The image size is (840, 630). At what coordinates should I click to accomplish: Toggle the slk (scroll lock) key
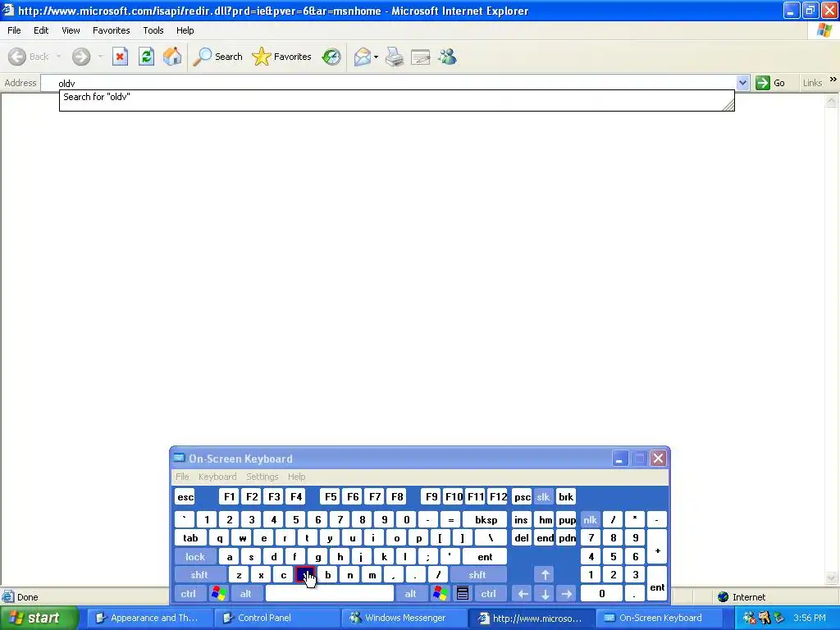(543, 497)
